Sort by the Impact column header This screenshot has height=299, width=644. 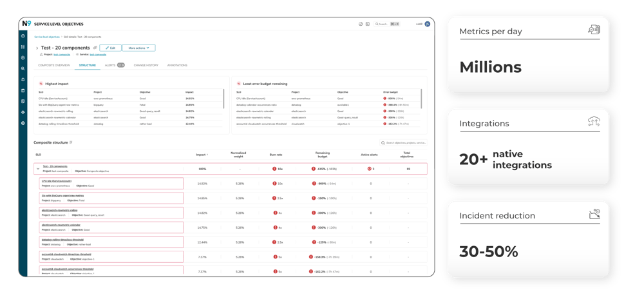[x=200, y=155]
